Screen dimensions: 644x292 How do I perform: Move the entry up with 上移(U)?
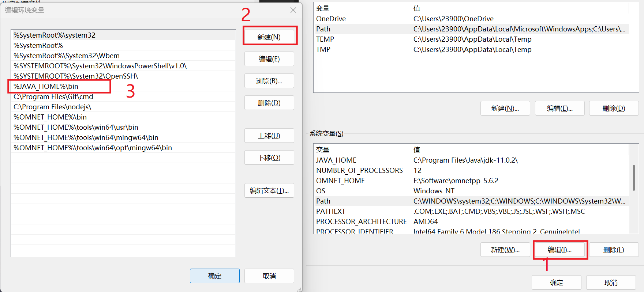pyautogui.click(x=269, y=136)
